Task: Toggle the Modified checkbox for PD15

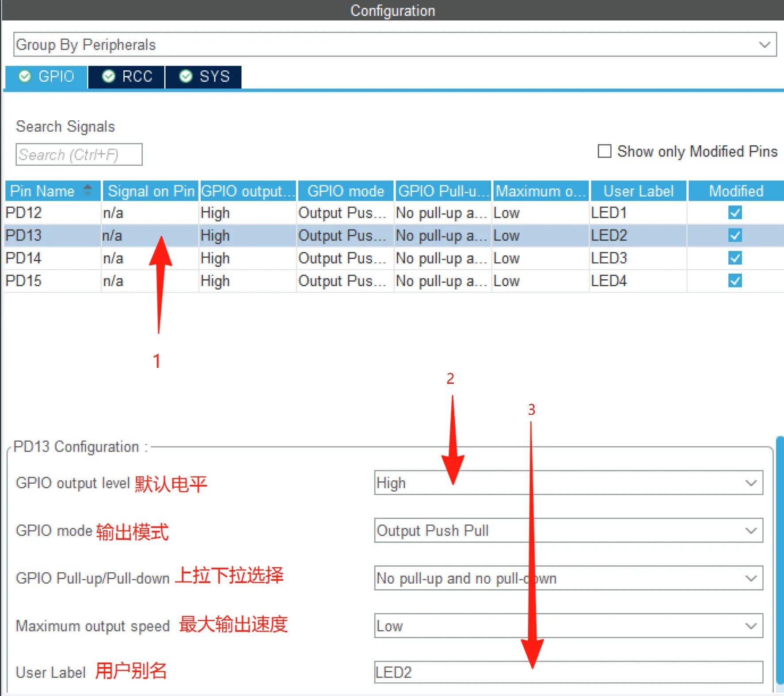Action: tap(735, 281)
